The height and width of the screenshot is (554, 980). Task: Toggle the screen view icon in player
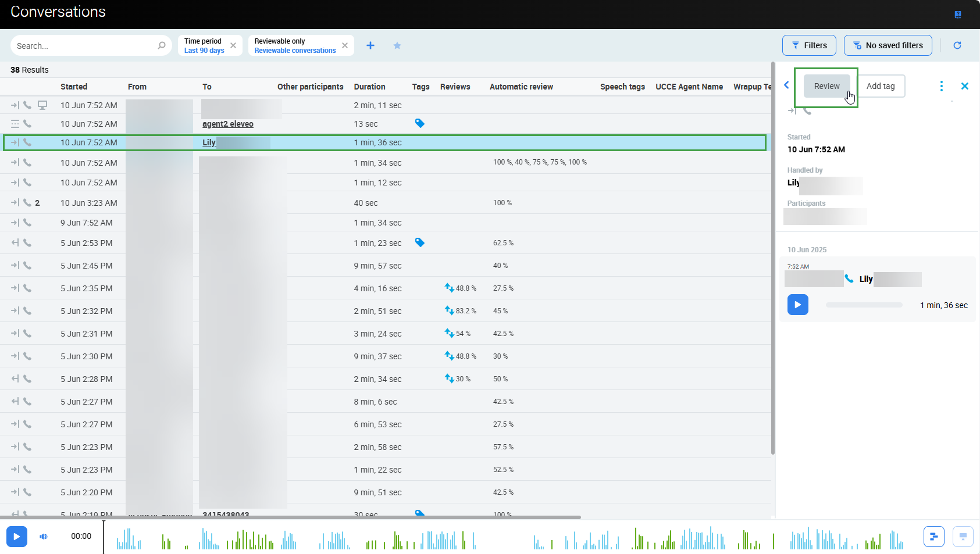click(x=963, y=536)
